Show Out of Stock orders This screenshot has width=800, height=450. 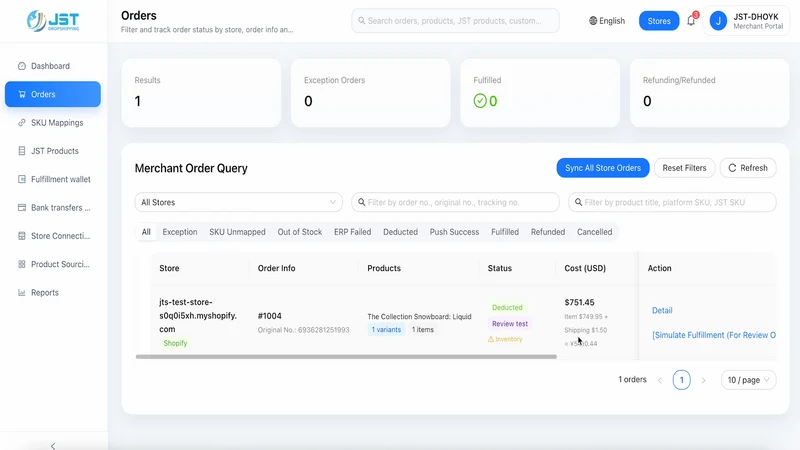[299, 232]
